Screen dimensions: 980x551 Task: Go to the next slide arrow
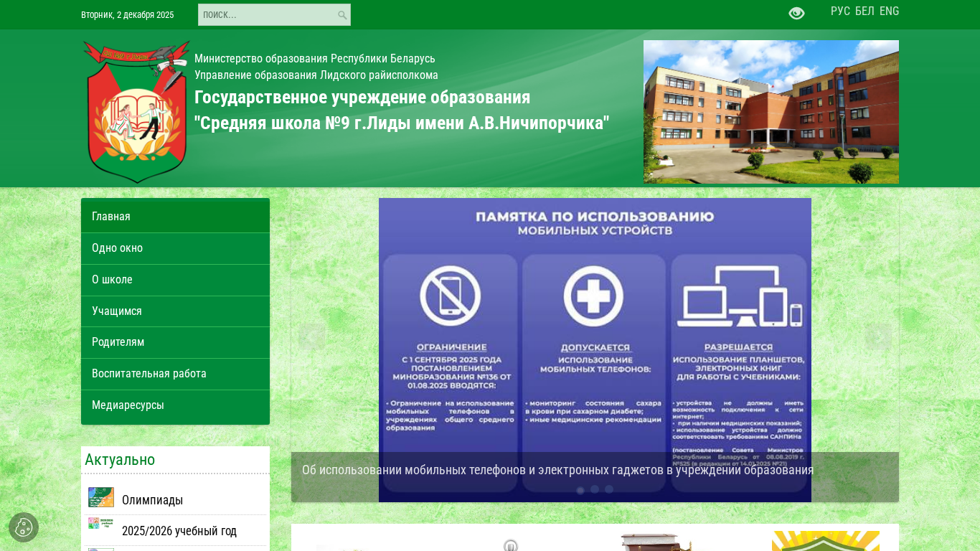pyautogui.click(x=879, y=336)
